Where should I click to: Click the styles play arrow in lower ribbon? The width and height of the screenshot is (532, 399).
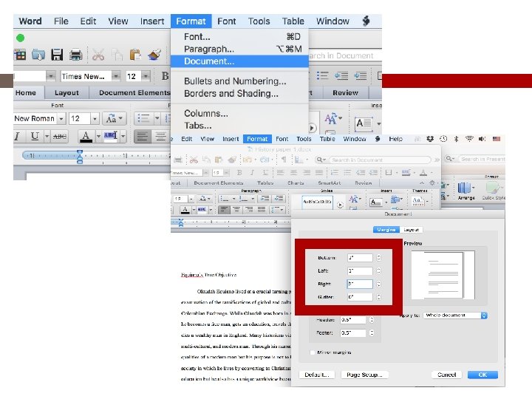pos(340,205)
